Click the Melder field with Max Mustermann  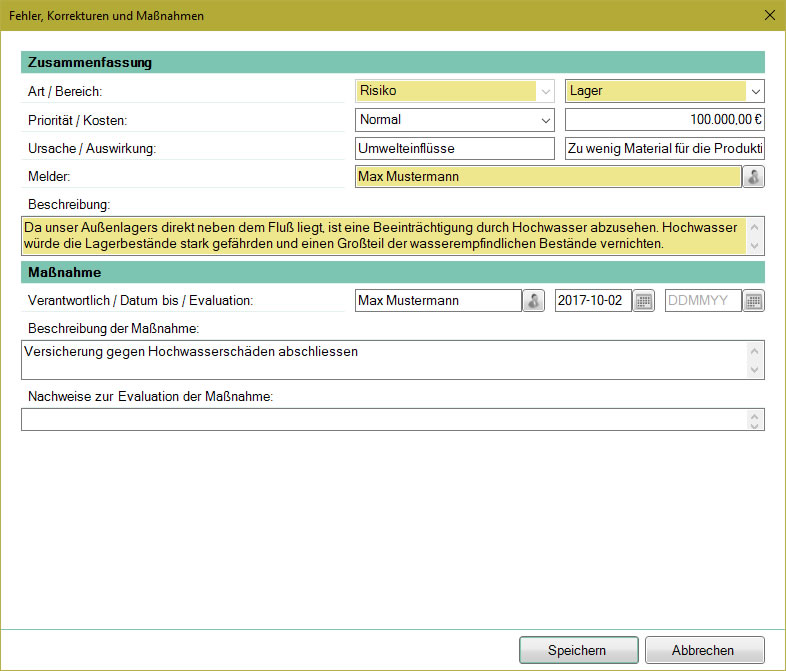547,177
